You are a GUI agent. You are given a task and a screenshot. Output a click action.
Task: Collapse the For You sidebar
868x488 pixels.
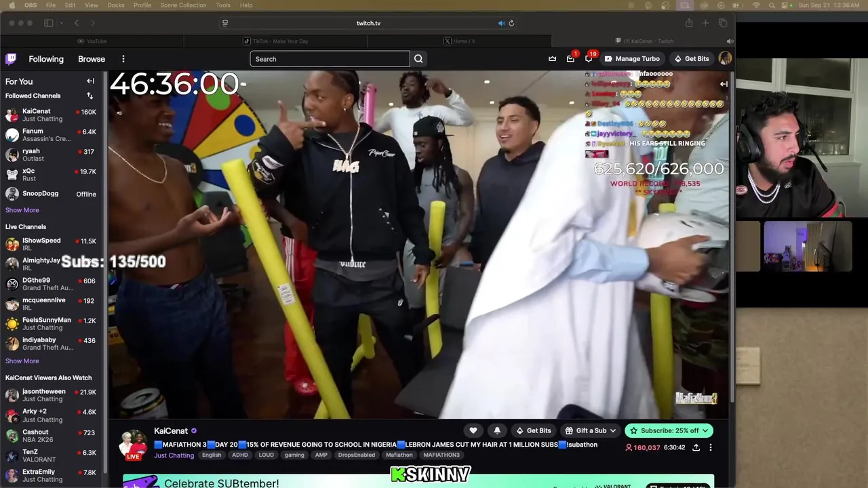[x=90, y=81]
